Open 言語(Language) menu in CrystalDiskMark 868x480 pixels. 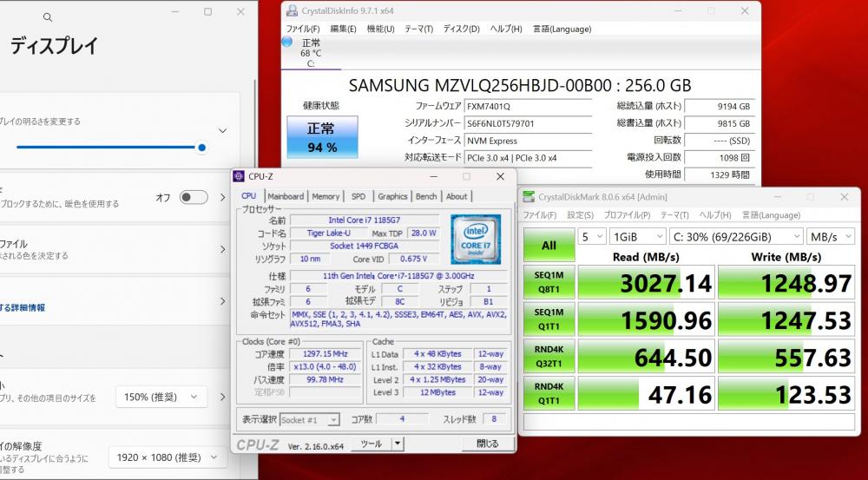pyautogui.click(x=771, y=214)
